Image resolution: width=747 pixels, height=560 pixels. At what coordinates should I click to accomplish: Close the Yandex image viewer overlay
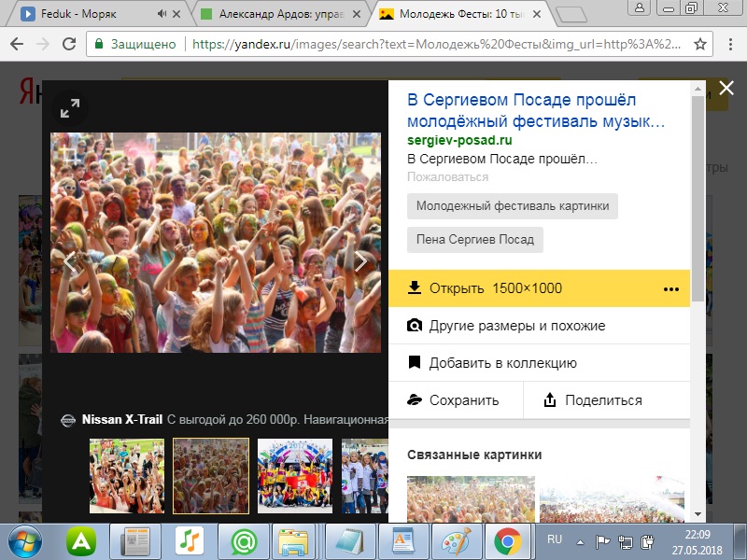726,88
